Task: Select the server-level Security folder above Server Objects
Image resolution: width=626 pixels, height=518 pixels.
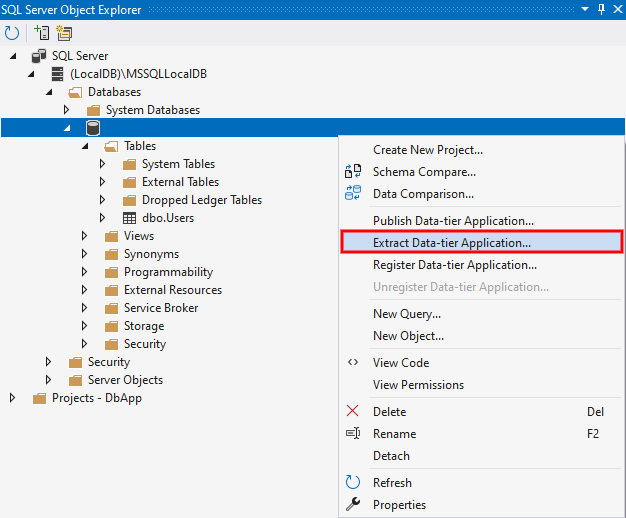Action: pyautogui.click(x=109, y=362)
